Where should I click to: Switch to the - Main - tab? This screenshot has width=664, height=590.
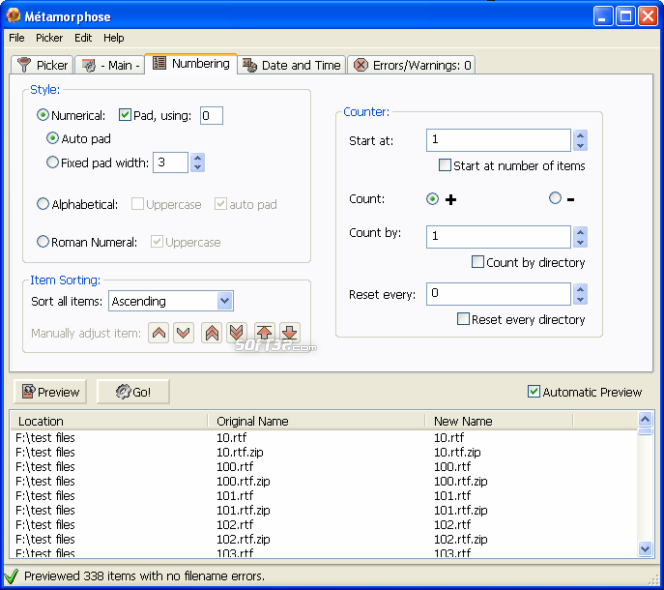tap(110, 65)
